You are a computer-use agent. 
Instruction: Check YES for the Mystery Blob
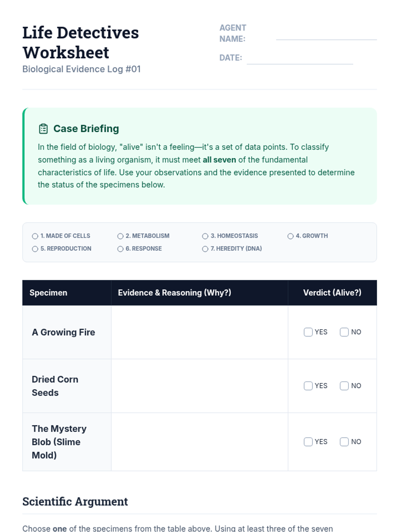tap(308, 442)
